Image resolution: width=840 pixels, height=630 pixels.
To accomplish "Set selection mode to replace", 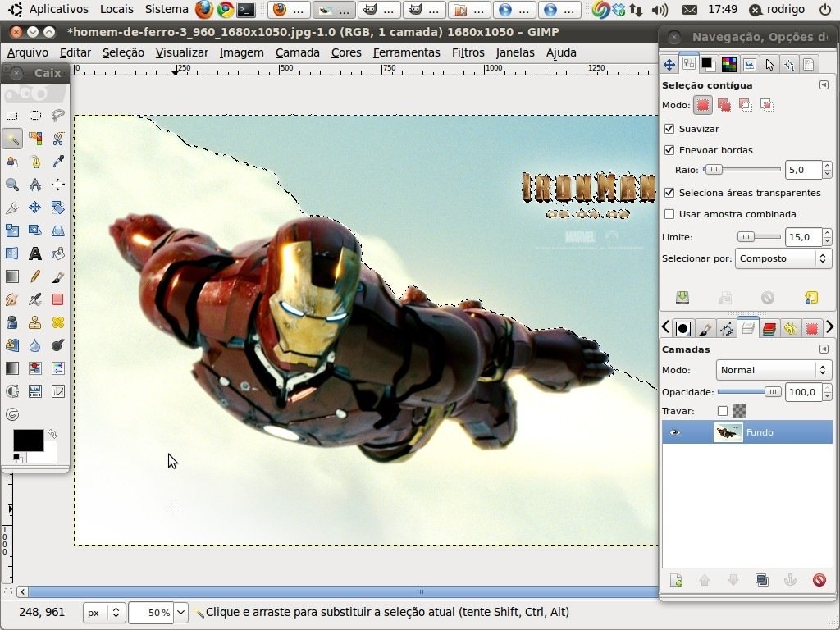I will (x=703, y=105).
